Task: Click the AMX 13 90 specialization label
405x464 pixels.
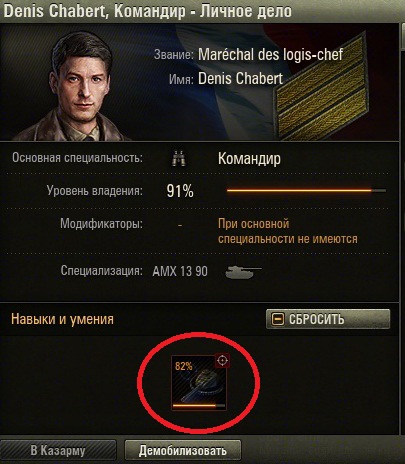Action: click(180, 271)
